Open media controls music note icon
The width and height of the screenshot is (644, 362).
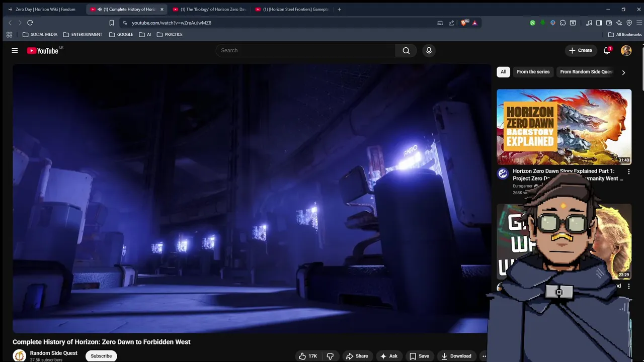click(x=589, y=23)
